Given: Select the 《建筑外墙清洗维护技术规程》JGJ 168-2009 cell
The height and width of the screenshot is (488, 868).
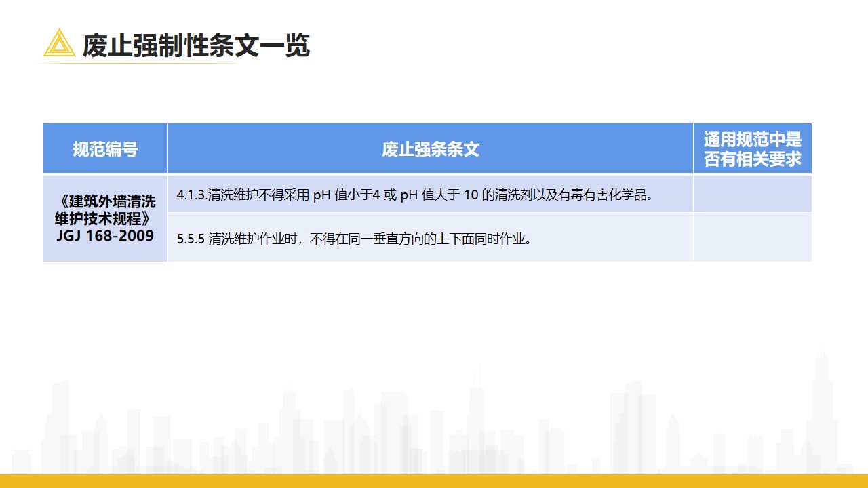Looking at the screenshot, I should pyautogui.click(x=105, y=218).
